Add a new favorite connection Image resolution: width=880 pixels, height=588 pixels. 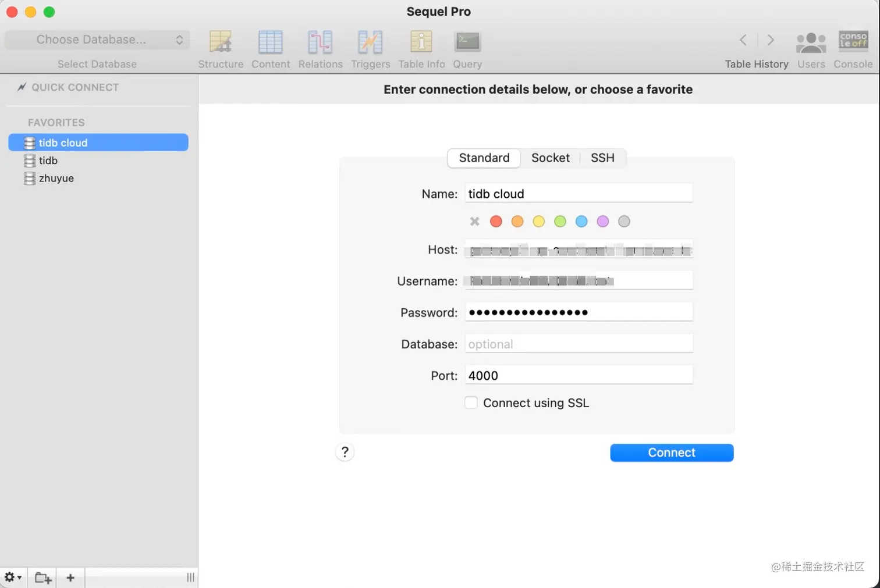70,578
